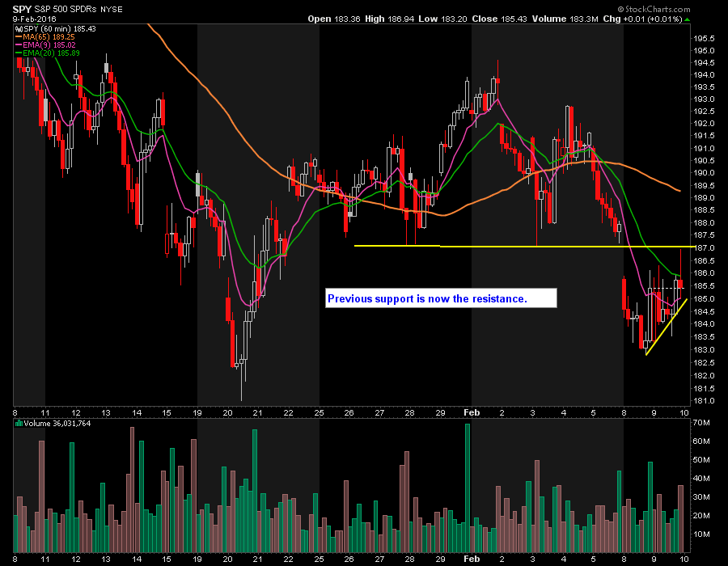Screen dimensions: 728x566
Task: Click the 70M volume axis label
Action: 702,423
